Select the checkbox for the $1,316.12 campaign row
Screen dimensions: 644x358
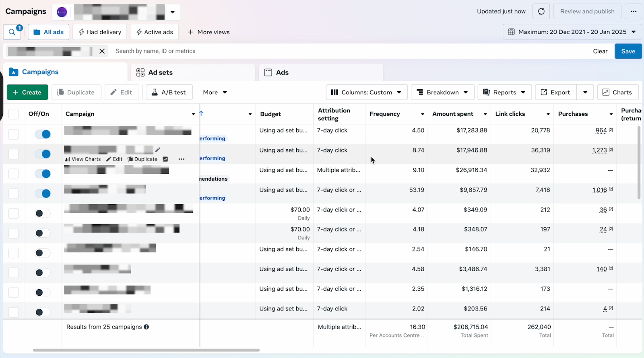click(14, 292)
